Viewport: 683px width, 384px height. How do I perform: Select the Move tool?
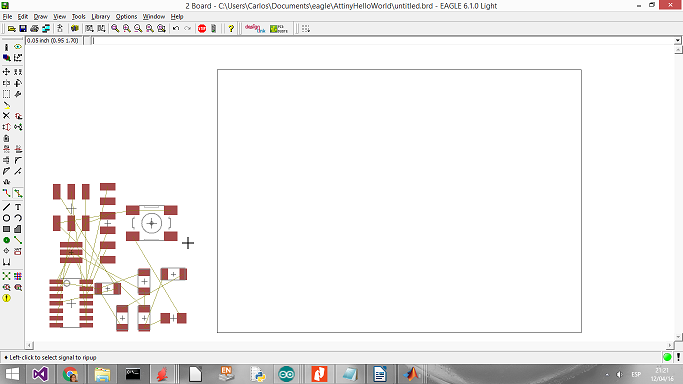coord(6,71)
